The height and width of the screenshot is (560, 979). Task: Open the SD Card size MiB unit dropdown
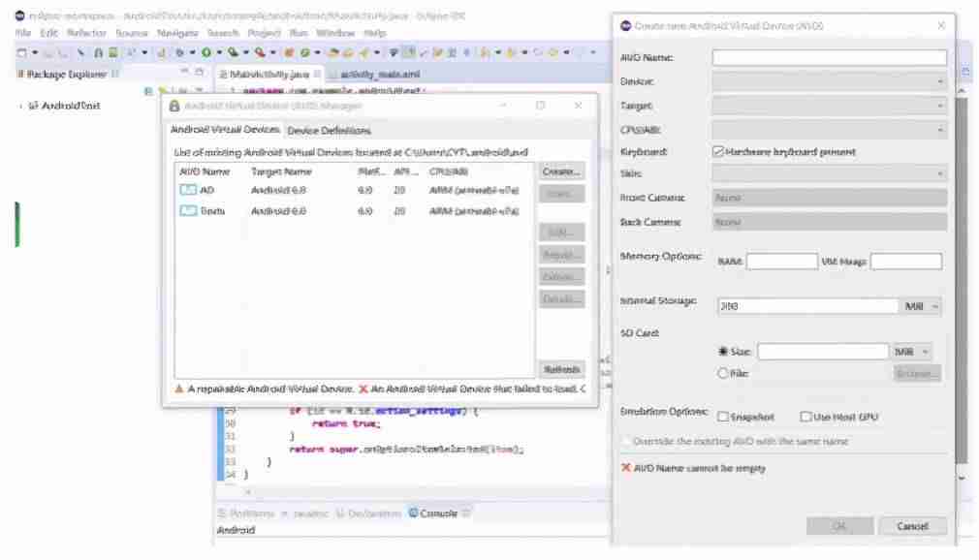point(911,352)
